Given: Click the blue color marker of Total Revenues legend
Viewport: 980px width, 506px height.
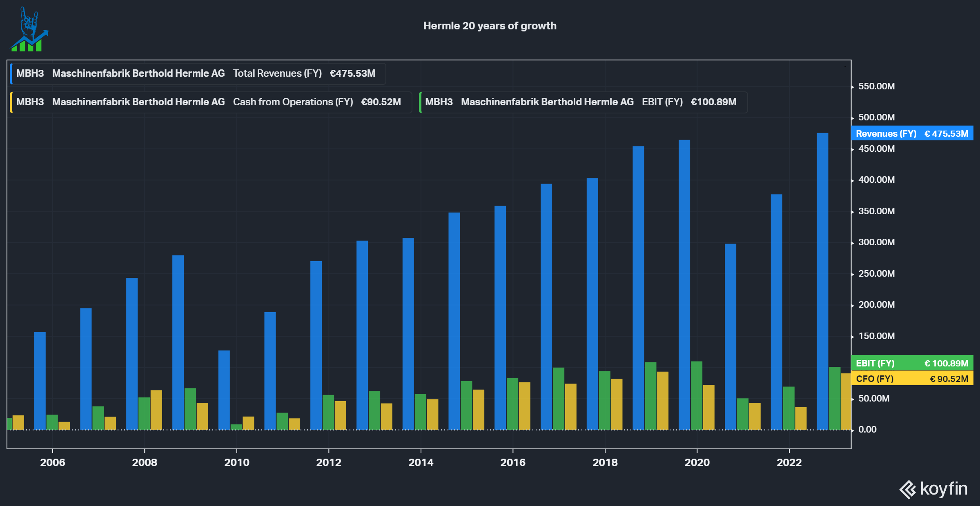Looking at the screenshot, I should point(11,73).
